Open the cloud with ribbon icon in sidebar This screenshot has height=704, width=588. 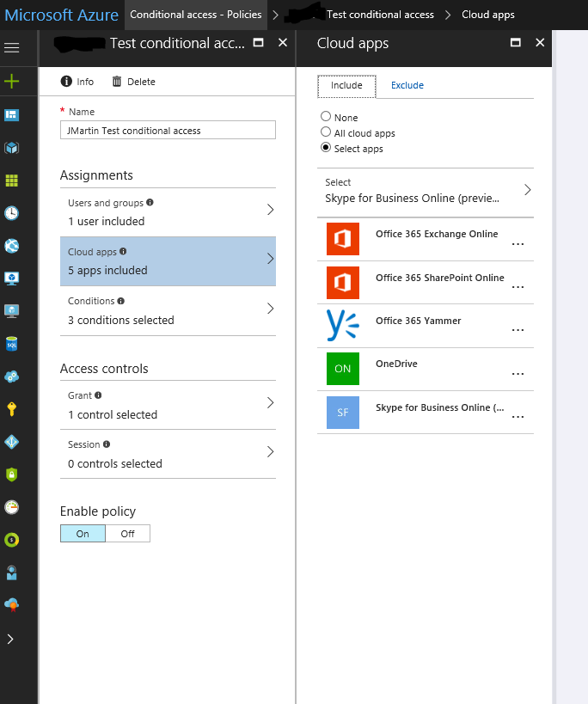[12, 605]
